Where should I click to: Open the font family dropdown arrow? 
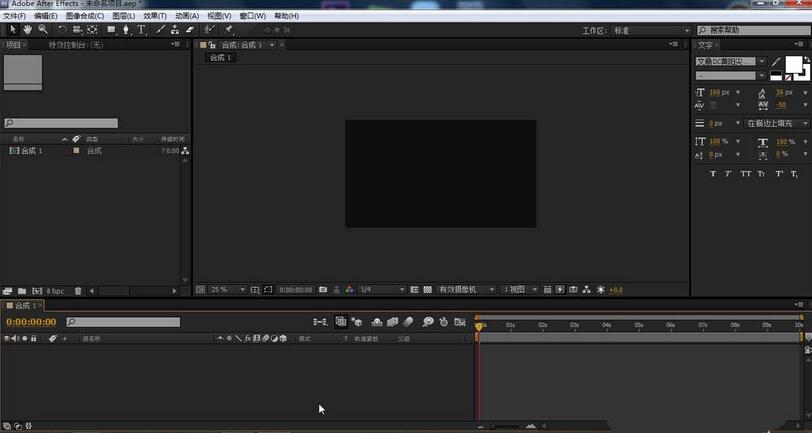[x=761, y=62]
